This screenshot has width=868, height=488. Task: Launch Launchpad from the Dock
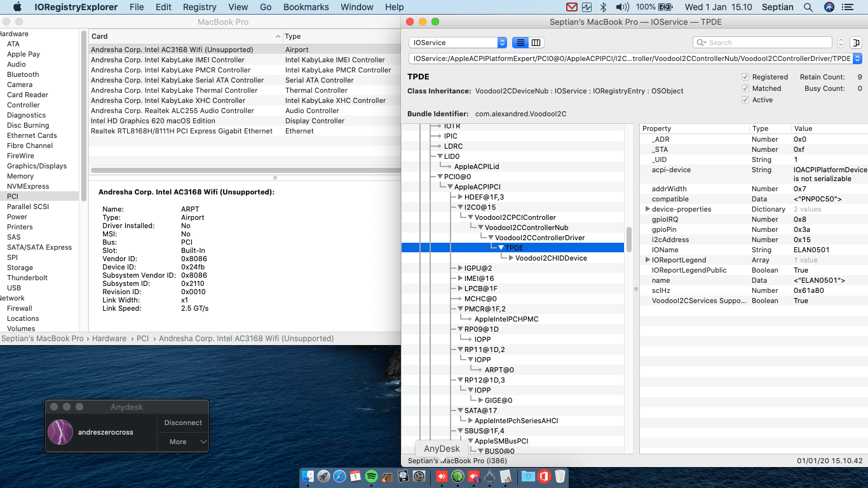coord(324,476)
